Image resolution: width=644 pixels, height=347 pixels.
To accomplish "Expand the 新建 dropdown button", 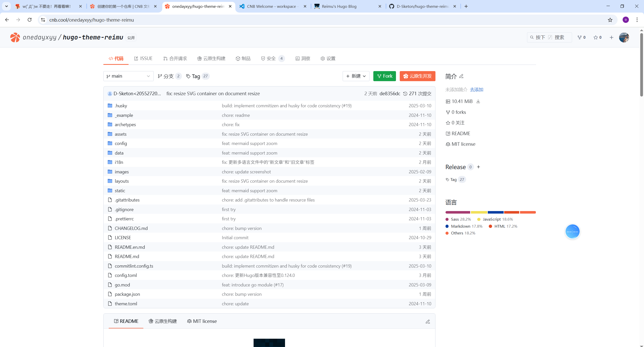I will click(x=356, y=76).
